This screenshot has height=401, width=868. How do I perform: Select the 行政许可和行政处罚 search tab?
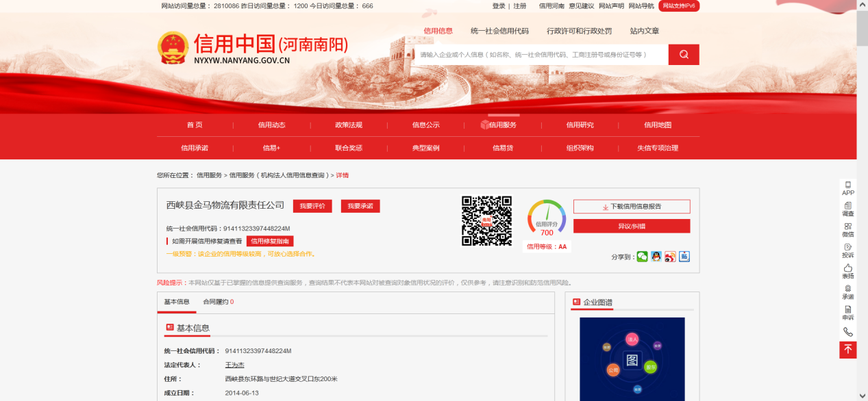pos(579,31)
